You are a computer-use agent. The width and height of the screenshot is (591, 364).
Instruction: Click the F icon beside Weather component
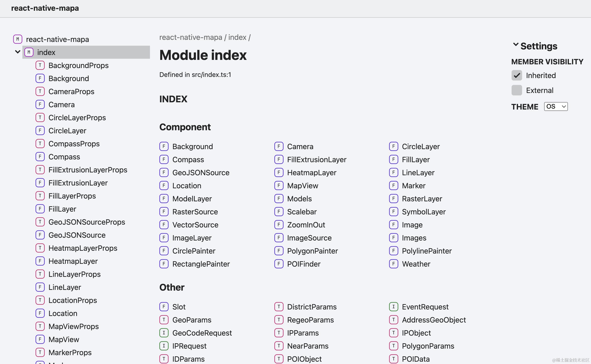pos(393,264)
